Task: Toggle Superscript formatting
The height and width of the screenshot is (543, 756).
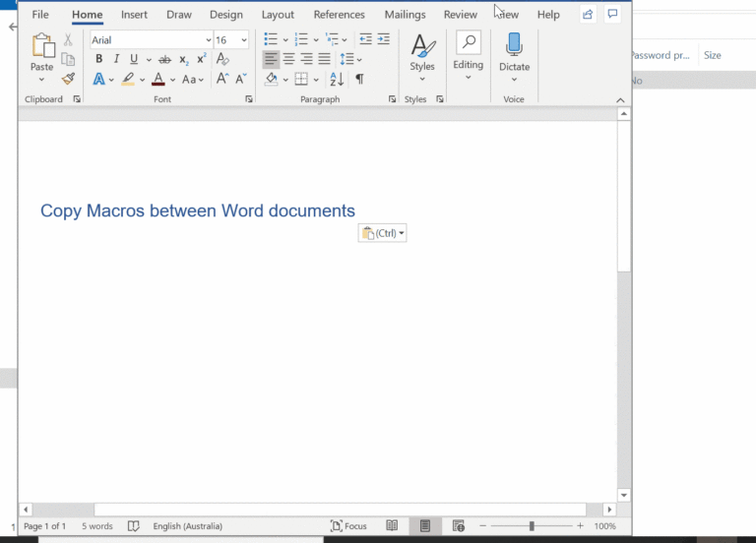Action: click(x=202, y=59)
